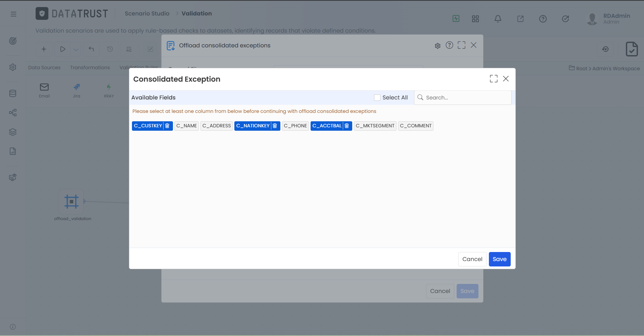Click the add plus toolbar button

click(x=44, y=49)
